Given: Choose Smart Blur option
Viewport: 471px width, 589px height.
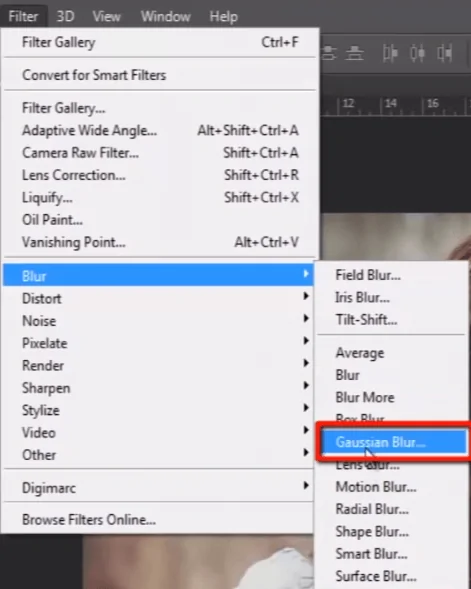Looking at the screenshot, I should [392, 554].
